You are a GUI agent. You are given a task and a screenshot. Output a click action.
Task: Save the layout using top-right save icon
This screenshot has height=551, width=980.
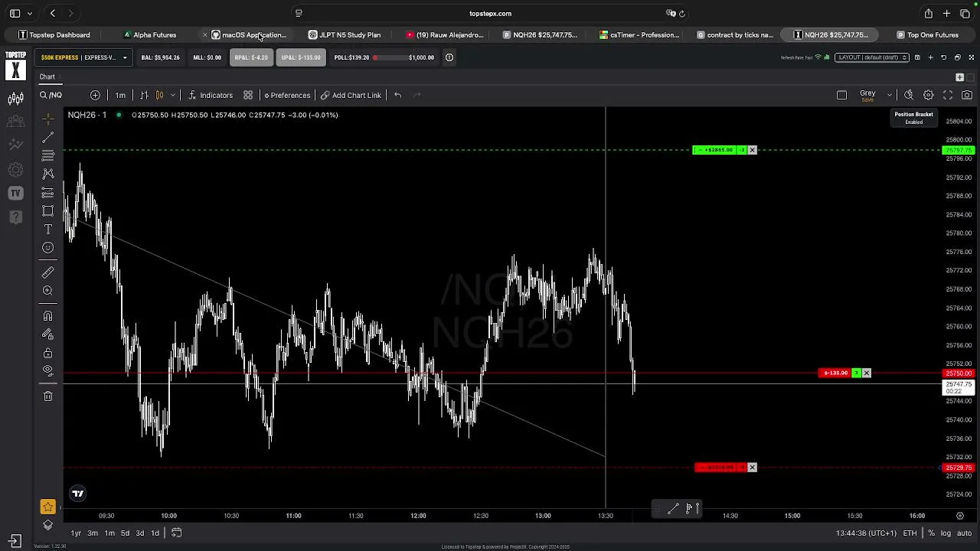[x=917, y=57]
